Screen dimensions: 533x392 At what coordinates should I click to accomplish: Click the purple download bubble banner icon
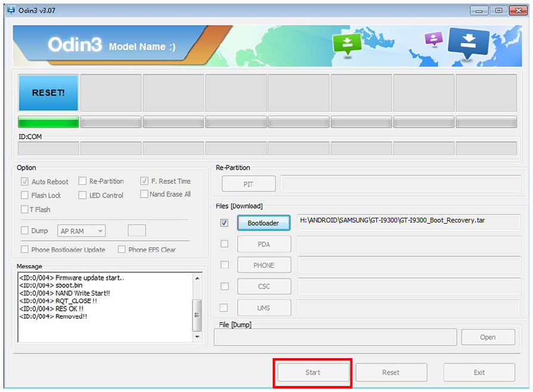click(x=434, y=39)
